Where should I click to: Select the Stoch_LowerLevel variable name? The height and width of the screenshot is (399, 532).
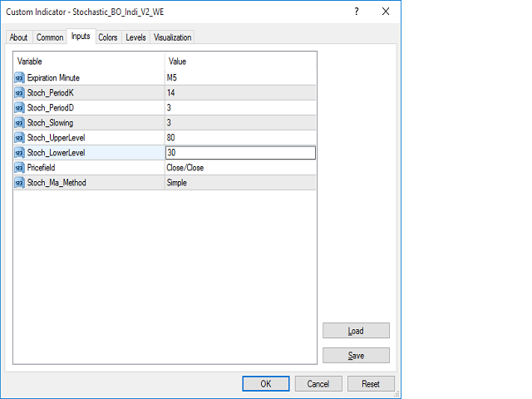[x=56, y=153]
